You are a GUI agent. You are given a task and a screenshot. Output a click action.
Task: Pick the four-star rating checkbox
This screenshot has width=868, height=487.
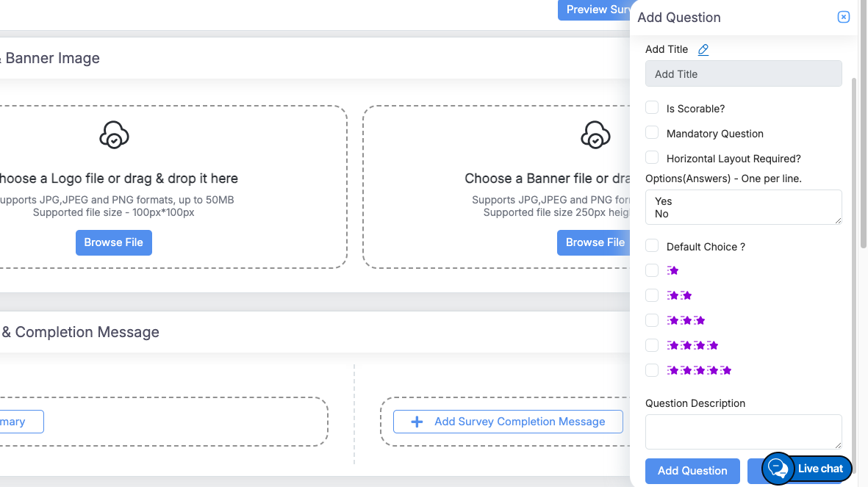(x=652, y=345)
